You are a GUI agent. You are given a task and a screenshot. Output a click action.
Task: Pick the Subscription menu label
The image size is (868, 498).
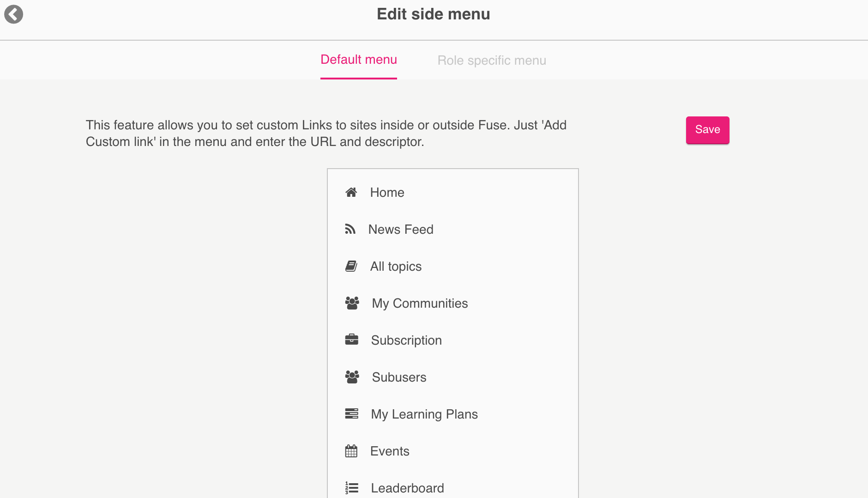pos(406,340)
